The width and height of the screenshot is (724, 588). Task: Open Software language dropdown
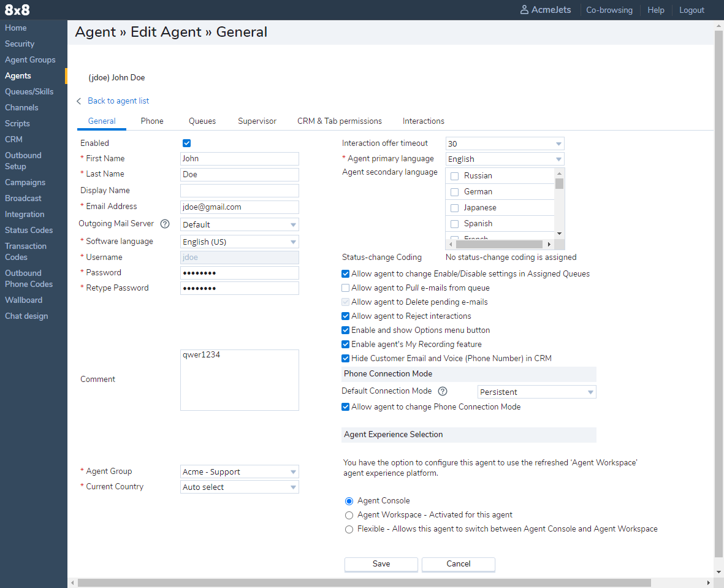click(239, 242)
